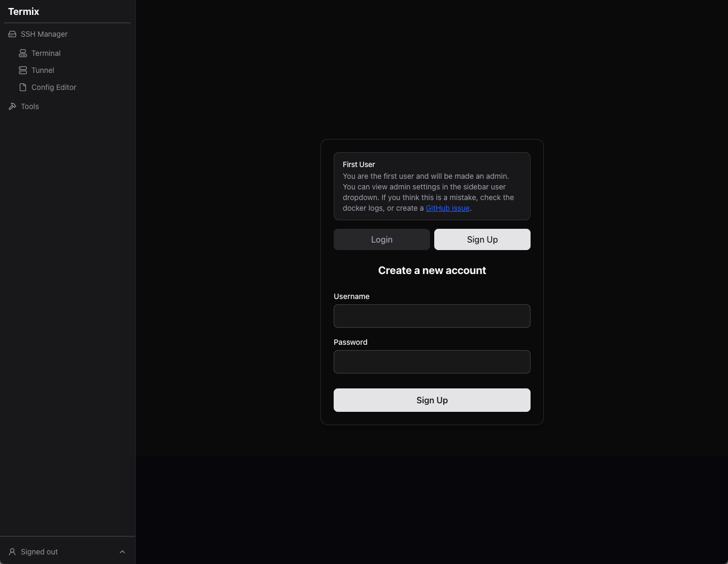Focus the Password input field
This screenshot has height=564, width=728.
pos(432,362)
